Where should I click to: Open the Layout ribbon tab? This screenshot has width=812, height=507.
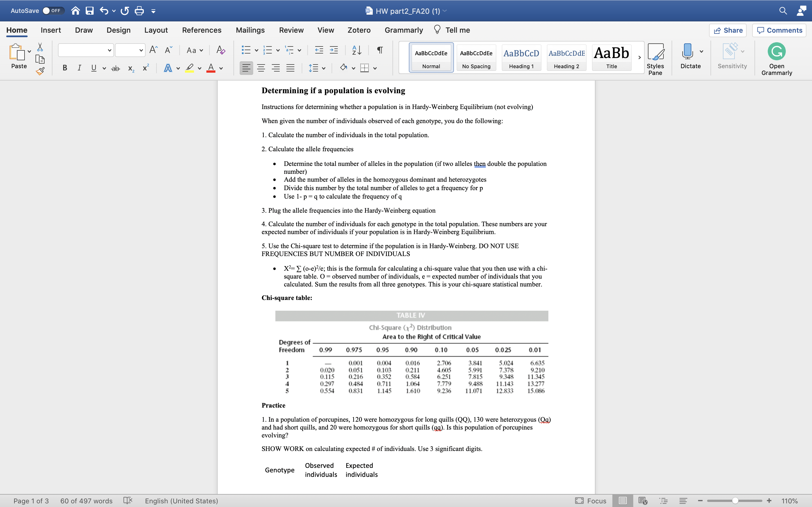pyautogui.click(x=156, y=30)
